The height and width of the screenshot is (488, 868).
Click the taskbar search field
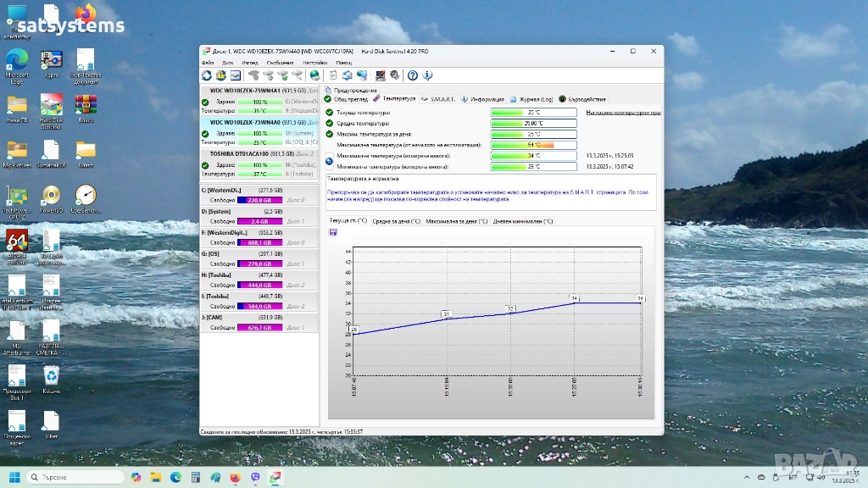click(76, 477)
